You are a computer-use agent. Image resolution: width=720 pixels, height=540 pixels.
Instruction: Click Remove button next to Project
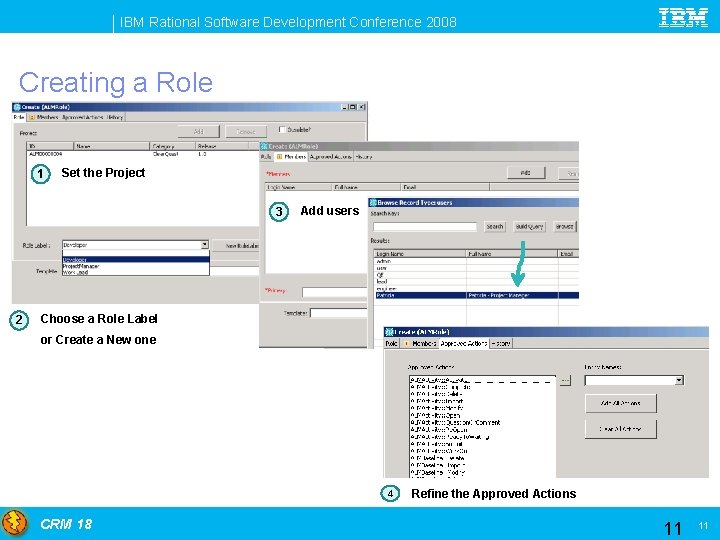pos(246,131)
